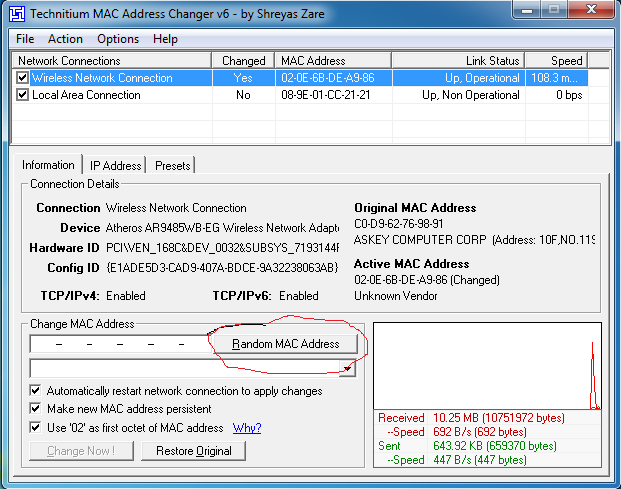Switch to the IP Address tab
The height and width of the screenshot is (489, 621).
(115, 166)
